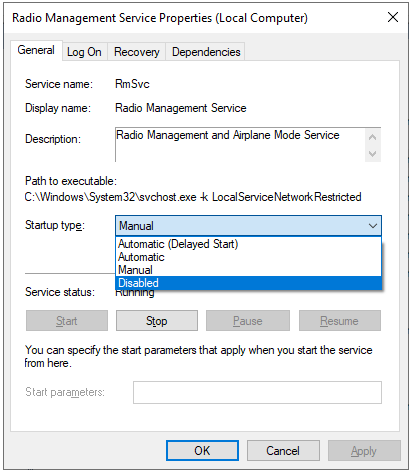Open the Dependencies tab
413x472 pixels.
206,52
